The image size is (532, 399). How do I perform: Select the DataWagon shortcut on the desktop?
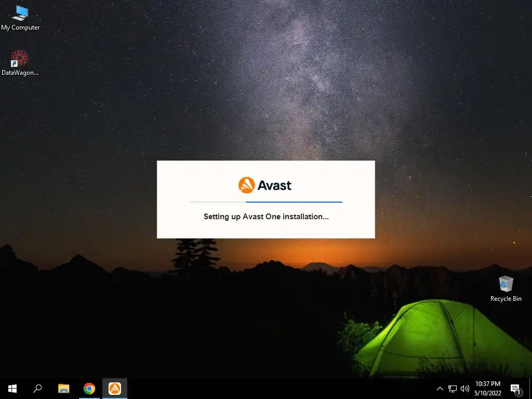pyautogui.click(x=20, y=63)
